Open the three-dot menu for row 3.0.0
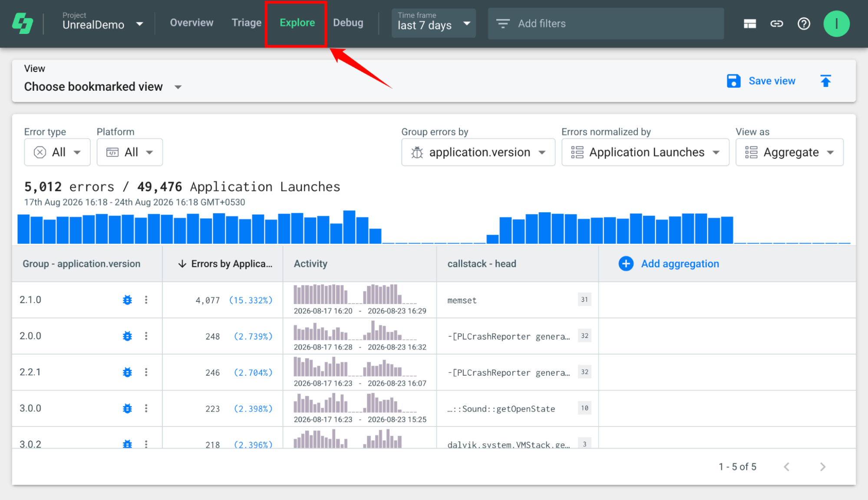 [146, 408]
